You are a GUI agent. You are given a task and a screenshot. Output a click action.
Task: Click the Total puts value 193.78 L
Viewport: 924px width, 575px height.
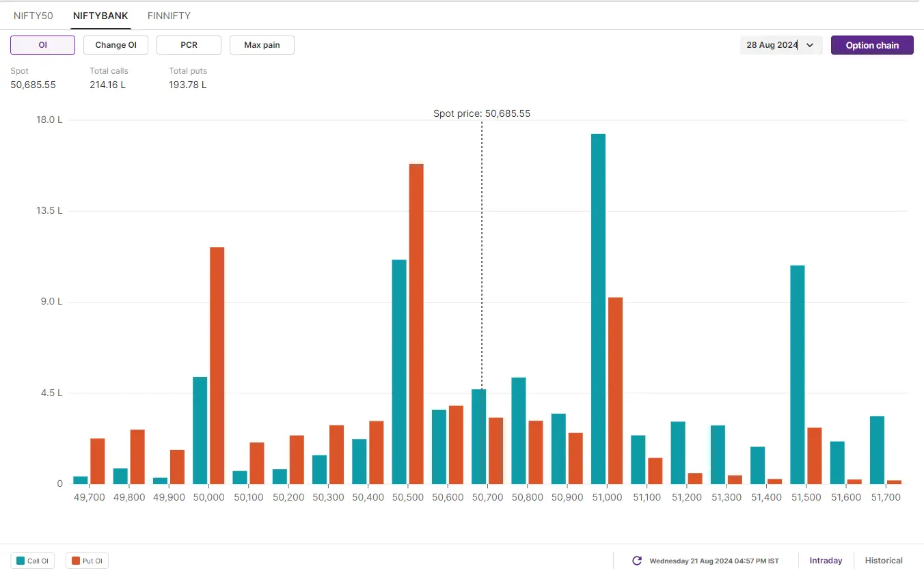[x=188, y=85]
